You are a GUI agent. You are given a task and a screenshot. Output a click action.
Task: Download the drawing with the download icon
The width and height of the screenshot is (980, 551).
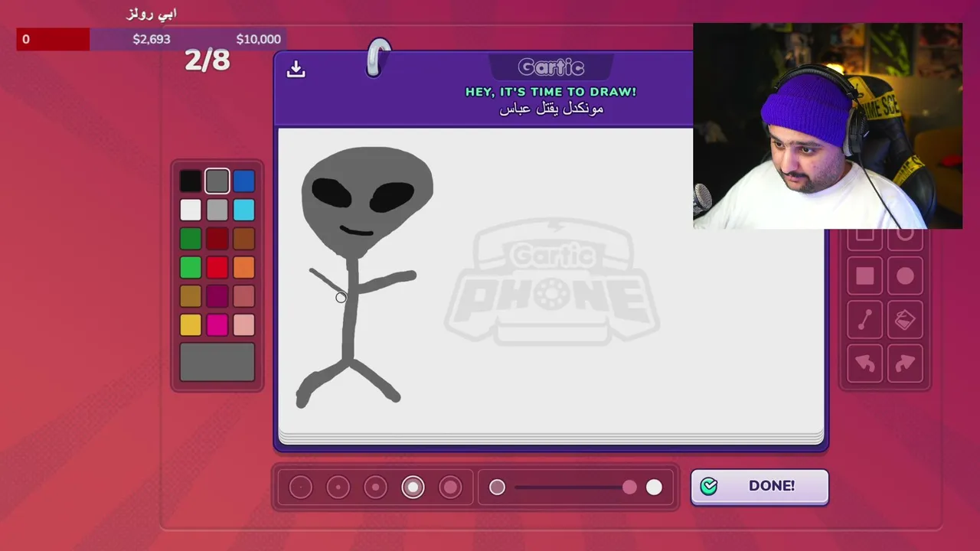(296, 70)
